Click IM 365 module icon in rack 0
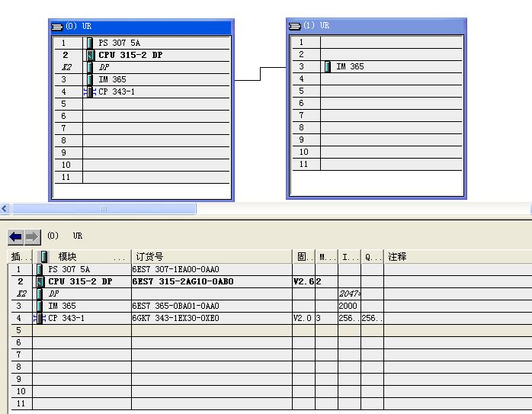 [x=90, y=79]
